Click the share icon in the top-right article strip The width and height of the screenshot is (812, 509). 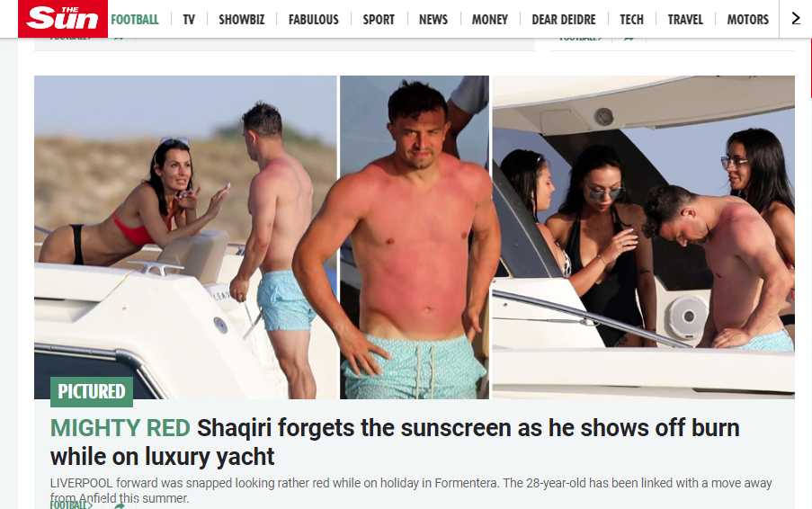coord(629,38)
